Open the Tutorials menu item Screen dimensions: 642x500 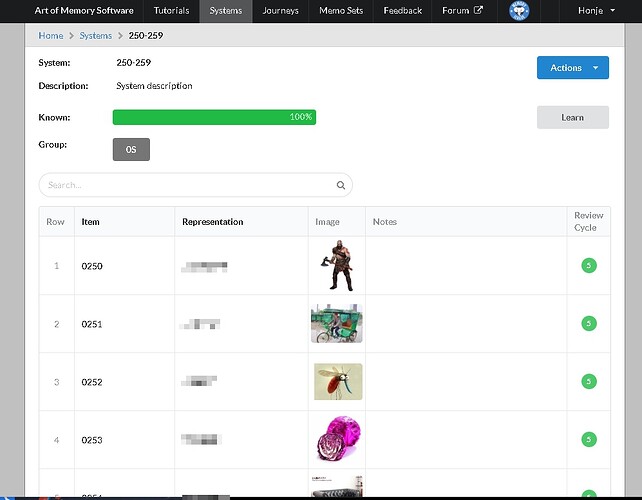point(171,11)
